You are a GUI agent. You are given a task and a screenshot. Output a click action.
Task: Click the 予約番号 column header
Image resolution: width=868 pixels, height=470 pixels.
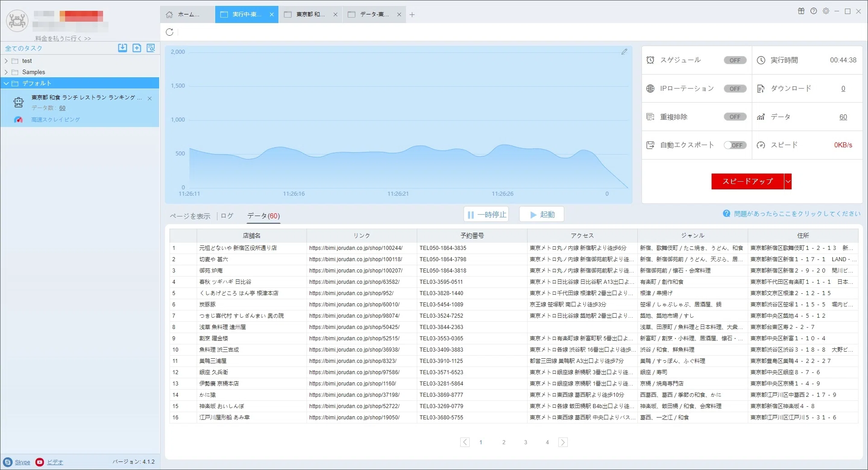click(472, 235)
